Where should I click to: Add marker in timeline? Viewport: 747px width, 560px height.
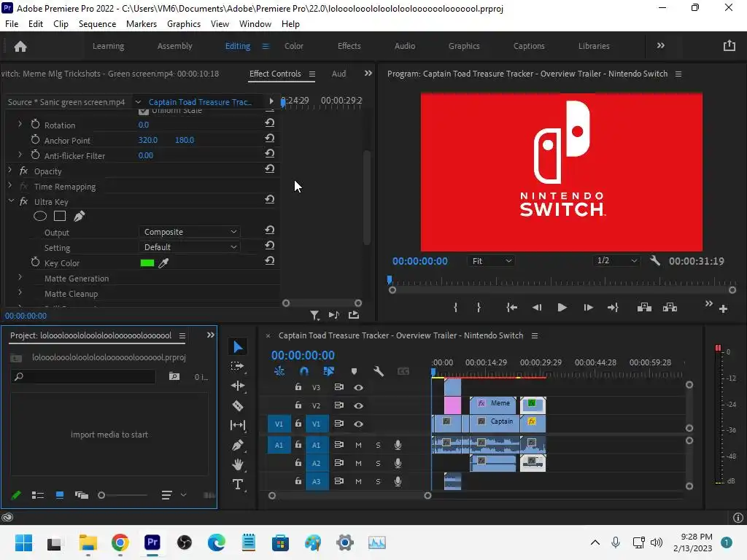[354, 371]
